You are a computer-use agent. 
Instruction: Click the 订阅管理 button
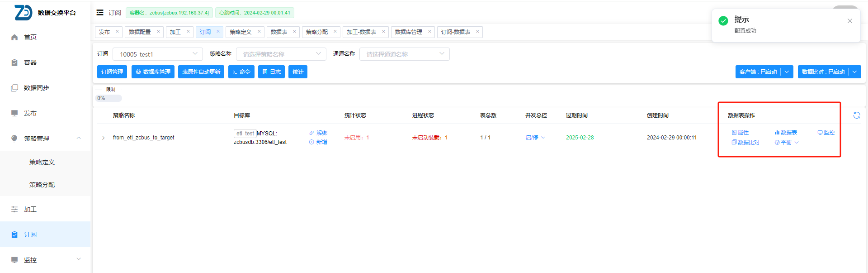(112, 72)
